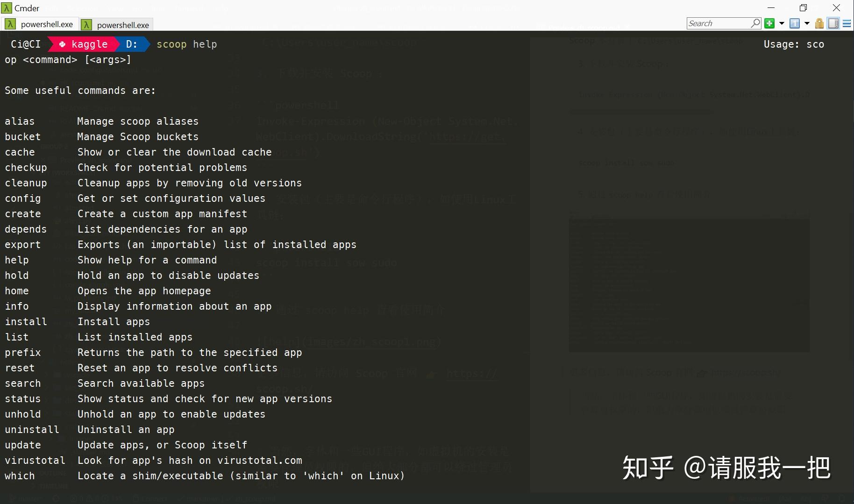Screen dimensions: 854x504
Task: Open the hamburger menu at the top right
Action: 848,23
